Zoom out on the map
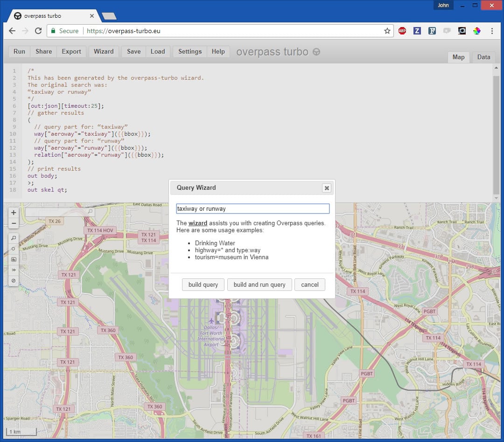Image resolution: width=504 pixels, height=442 pixels. pos(14,223)
